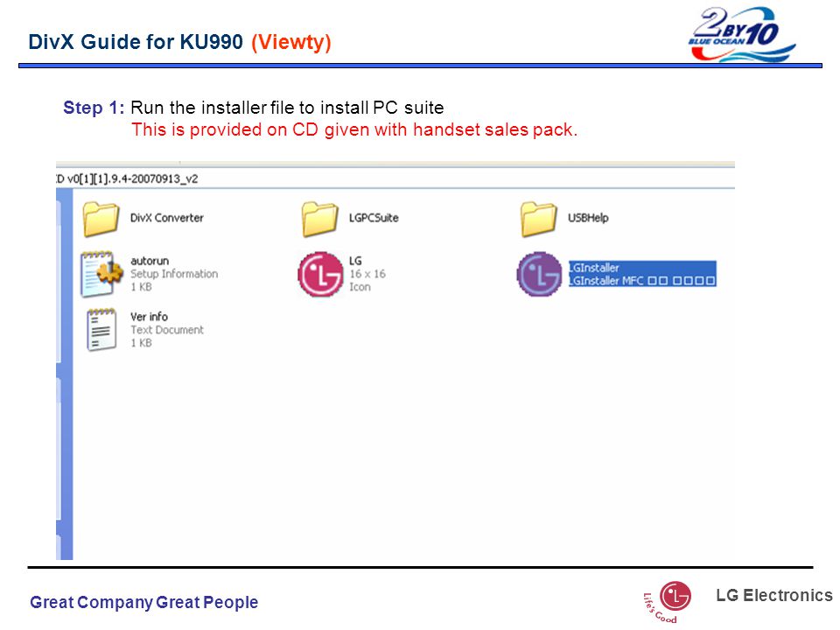Click the highlighted LGInstaller file name

[593, 268]
